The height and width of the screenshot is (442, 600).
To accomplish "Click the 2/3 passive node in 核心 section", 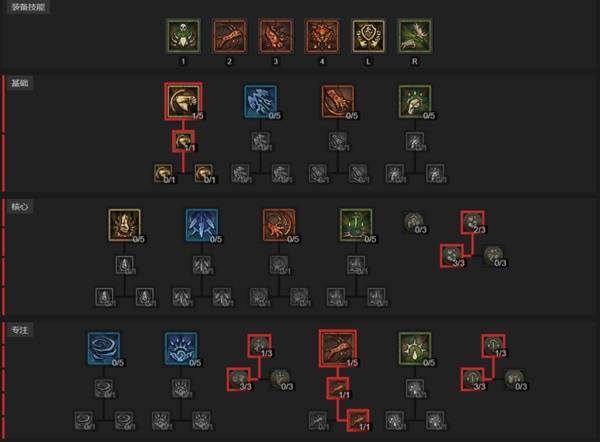I will click(472, 222).
